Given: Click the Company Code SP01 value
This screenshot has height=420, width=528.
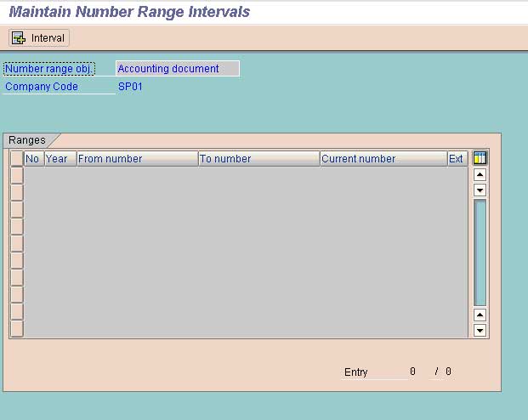Looking at the screenshot, I should pos(129,87).
